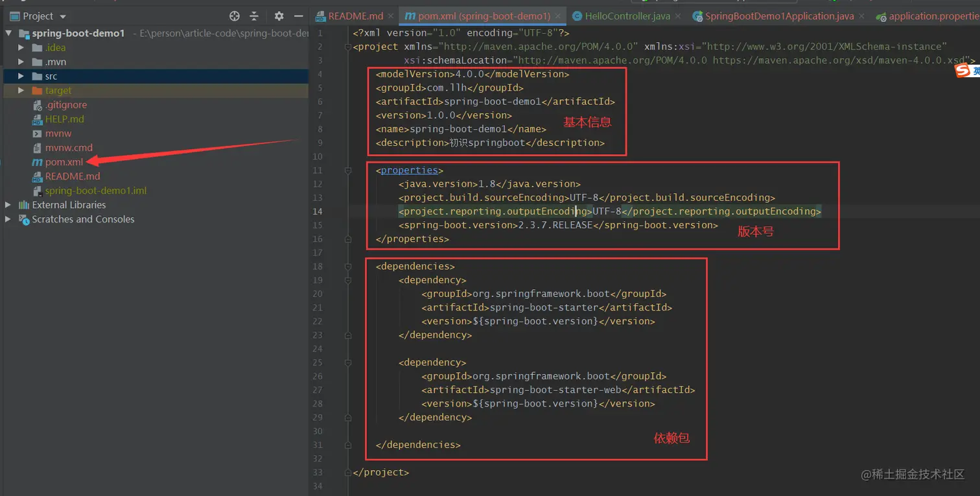Click line number 14 in the gutter

(x=317, y=211)
